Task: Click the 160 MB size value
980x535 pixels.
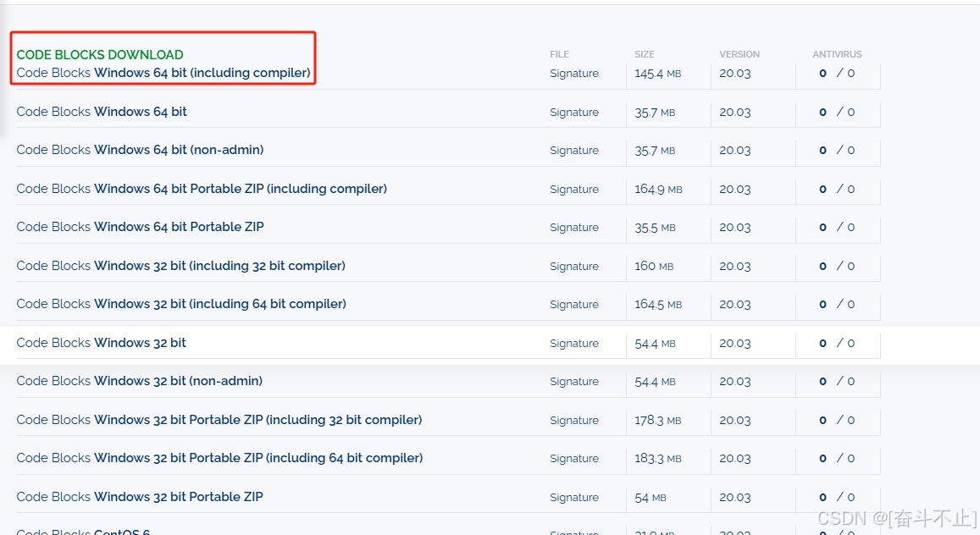Action: coord(654,266)
